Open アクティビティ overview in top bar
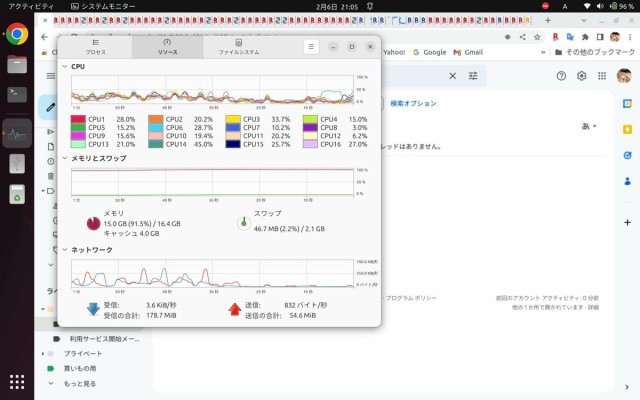Screen dimensions: 640x400 coord(31,6)
